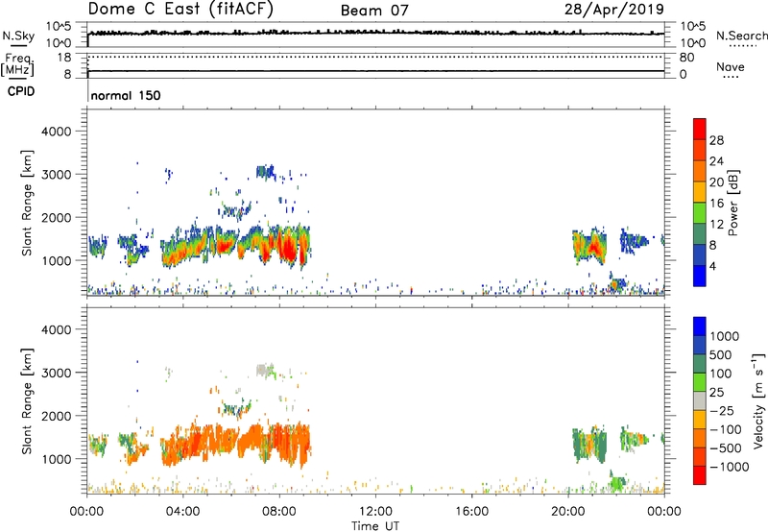Click the 'N.Search' legend label
Viewport: 768px width, 532px height.
point(741,36)
